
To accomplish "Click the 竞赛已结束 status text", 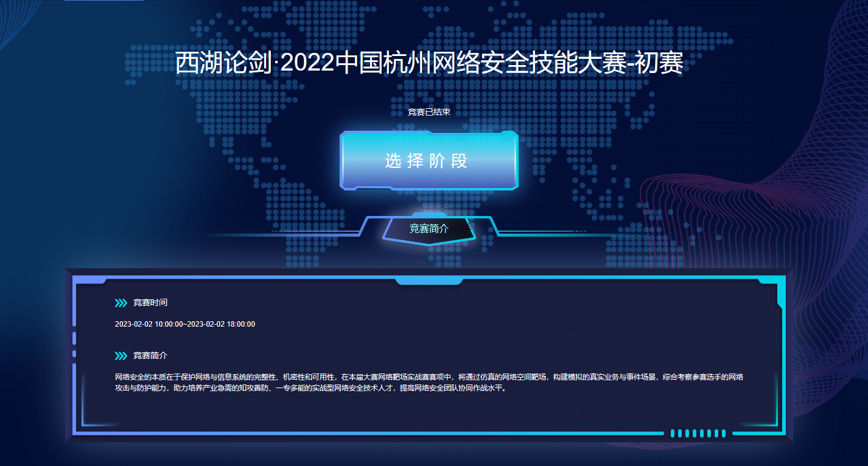I will (x=429, y=112).
